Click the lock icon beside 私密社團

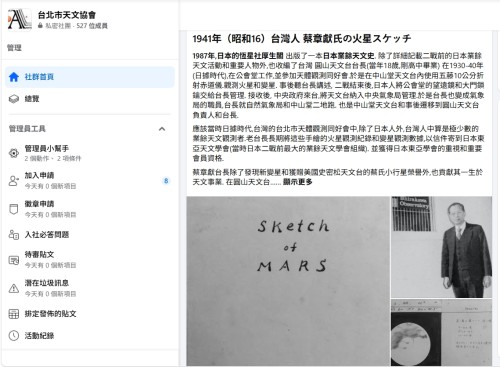pyautogui.click(x=40, y=26)
